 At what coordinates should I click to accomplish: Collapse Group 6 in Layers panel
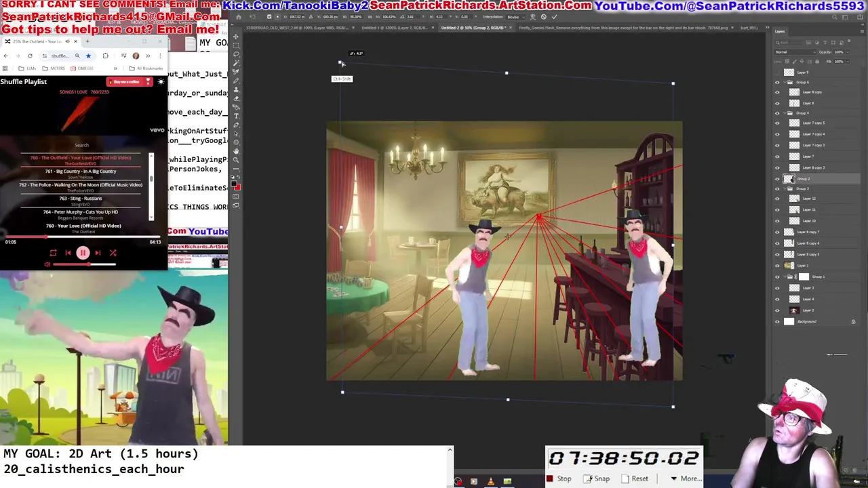point(784,83)
